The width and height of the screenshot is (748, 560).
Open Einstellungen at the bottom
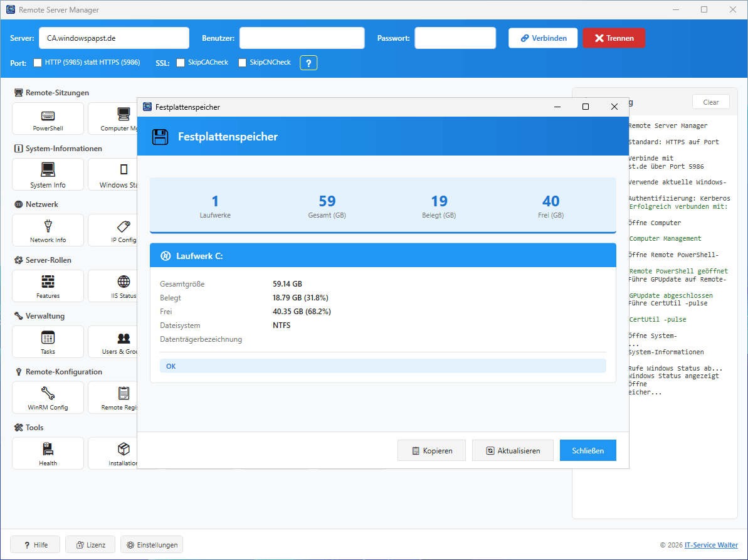click(x=152, y=545)
